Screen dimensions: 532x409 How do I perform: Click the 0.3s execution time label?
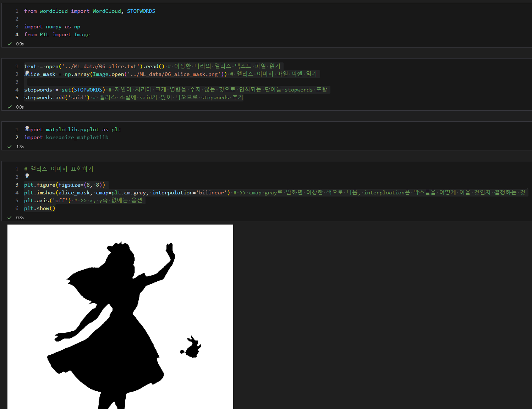click(x=20, y=218)
